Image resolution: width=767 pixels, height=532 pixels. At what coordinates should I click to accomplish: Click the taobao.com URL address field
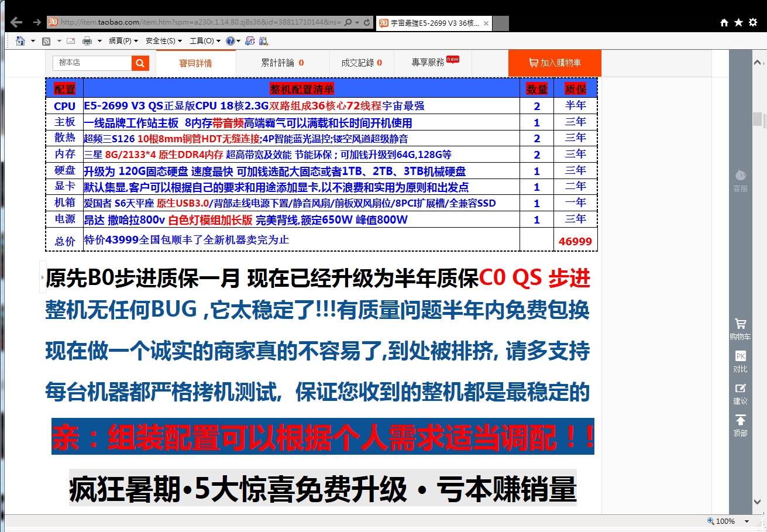click(200, 22)
